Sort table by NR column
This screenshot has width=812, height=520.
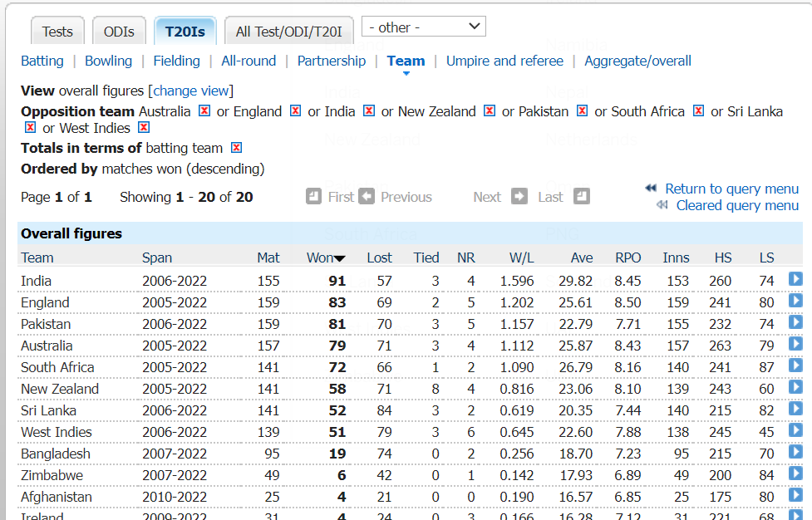pyautogui.click(x=466, y=258)
